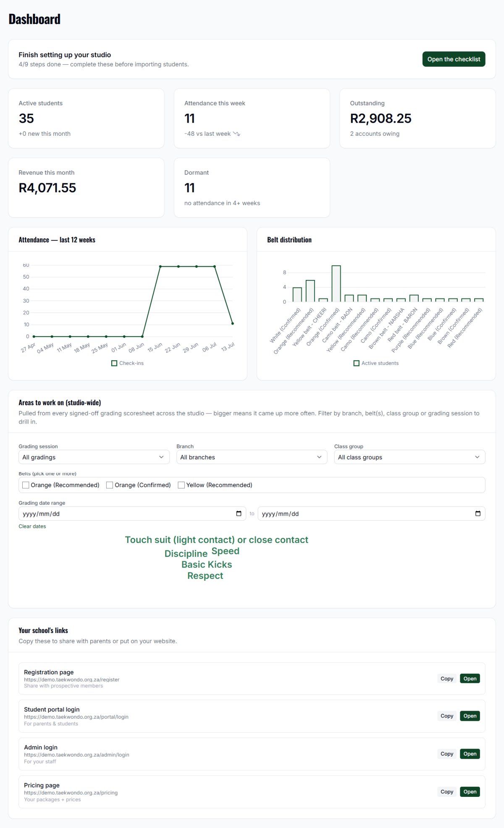Click the grading start date input
Screen dimensions: 504x828
tap(132, 514)
